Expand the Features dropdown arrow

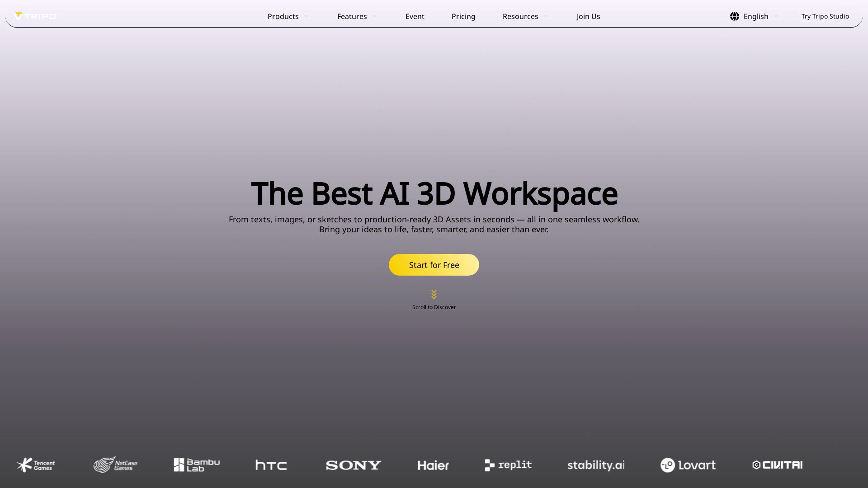(x=374, y=16)
